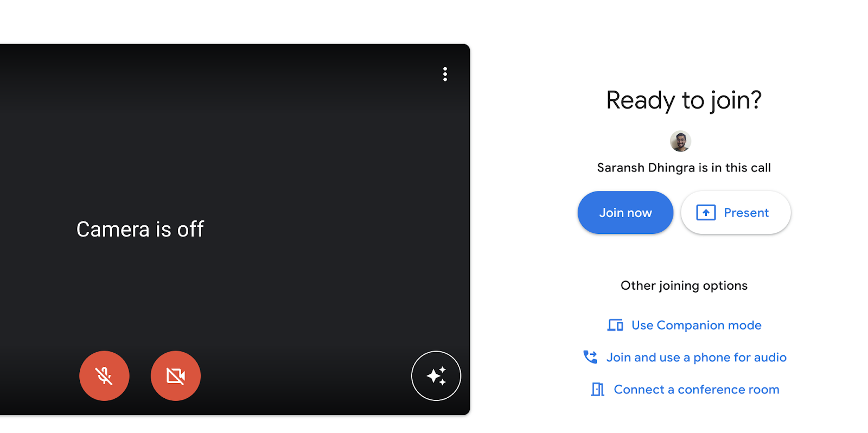Image resolution: width=868 pixels, height=433 pixels.
Task: Open the three-dot more options menu
Action: (x=445, y=74)
